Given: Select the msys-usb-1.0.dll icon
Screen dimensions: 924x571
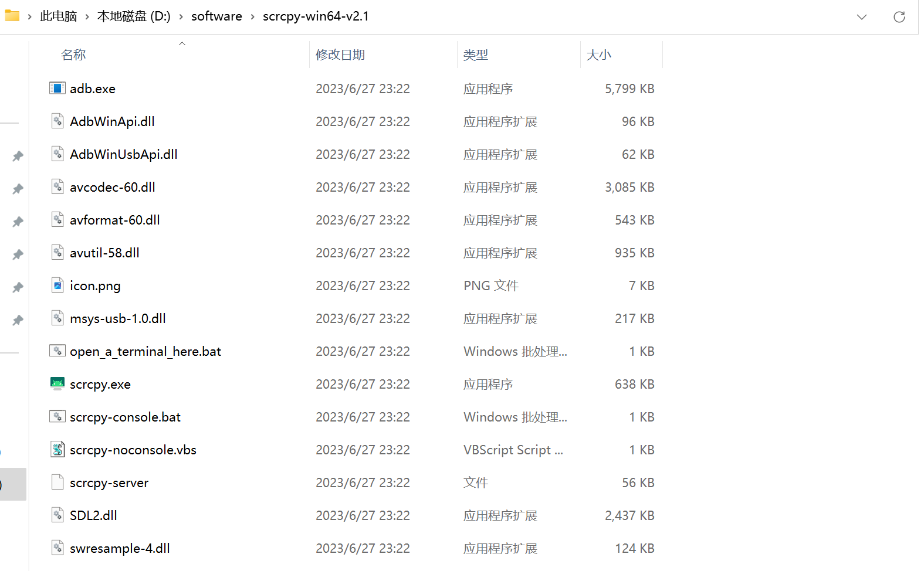Looking at the screenshot, I should [x=57, y=318].
